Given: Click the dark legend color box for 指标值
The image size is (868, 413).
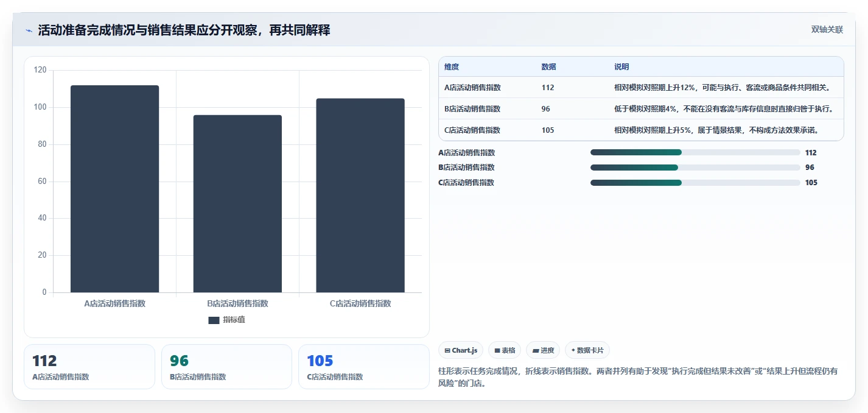Looking at the screenshot, I should 214,320.
